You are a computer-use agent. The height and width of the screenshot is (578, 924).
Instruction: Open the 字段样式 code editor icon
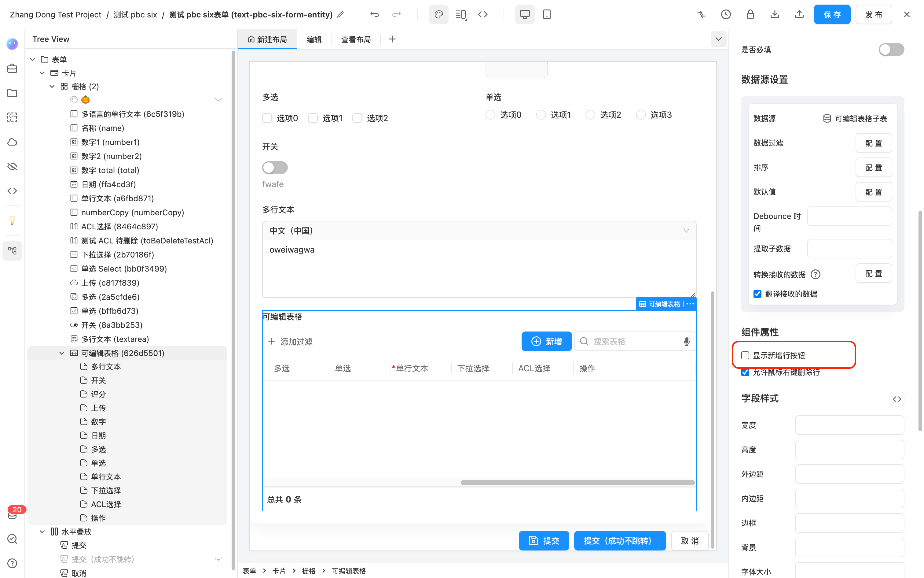click(897, 399)
